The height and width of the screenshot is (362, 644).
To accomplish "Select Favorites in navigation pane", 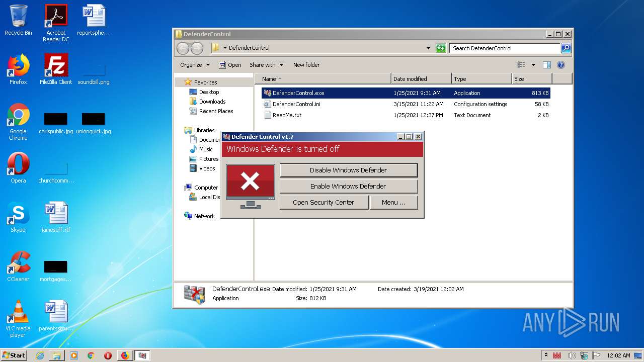I will [x=205, y=82].
